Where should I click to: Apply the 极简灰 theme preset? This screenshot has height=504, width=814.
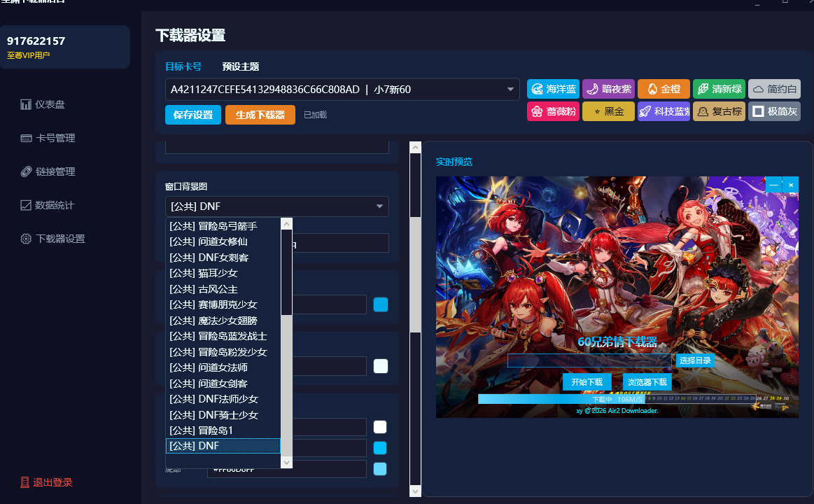point(775,111)
